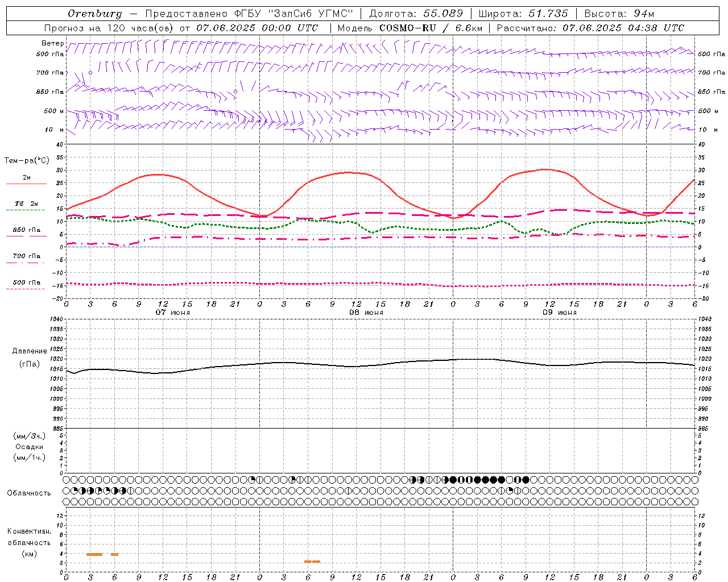Click the 2м legend entry with solid red line

(27, 177)
